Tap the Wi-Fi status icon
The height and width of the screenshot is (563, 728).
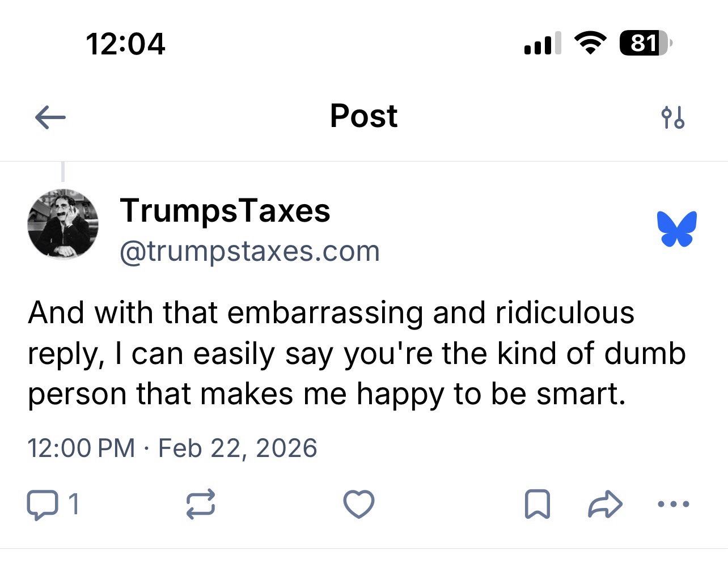coord(590,43)
